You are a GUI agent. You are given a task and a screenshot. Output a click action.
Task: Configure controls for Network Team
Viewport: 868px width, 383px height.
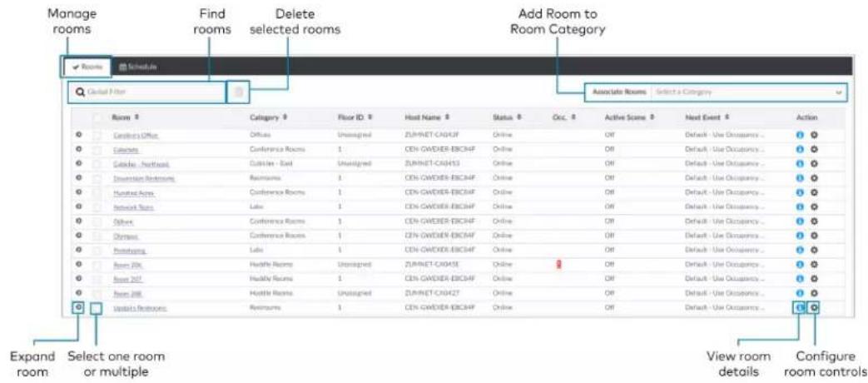click(x=814, y=207)
